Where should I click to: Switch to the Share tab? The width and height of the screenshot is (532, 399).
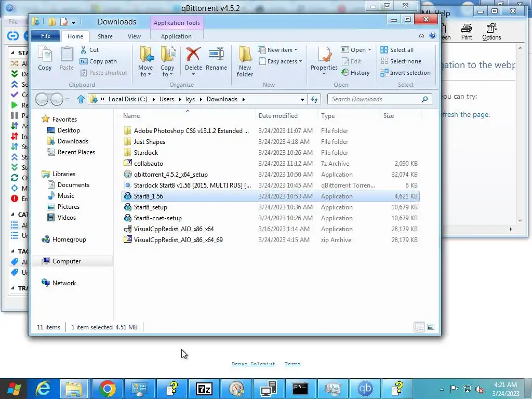[x=105, y=36]
